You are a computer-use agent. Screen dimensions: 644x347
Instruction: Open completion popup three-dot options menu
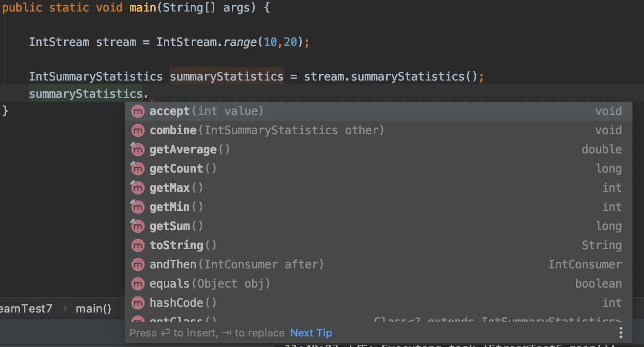(621, 333)
